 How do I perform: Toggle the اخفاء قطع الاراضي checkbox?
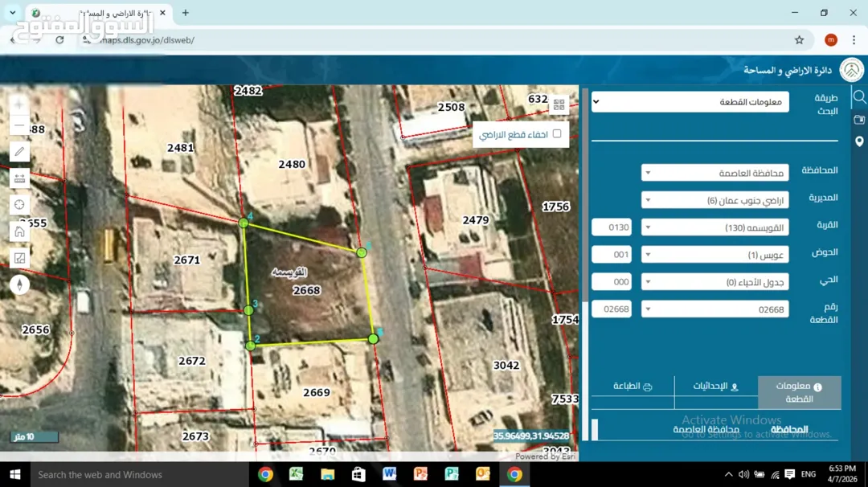point(557,133)
